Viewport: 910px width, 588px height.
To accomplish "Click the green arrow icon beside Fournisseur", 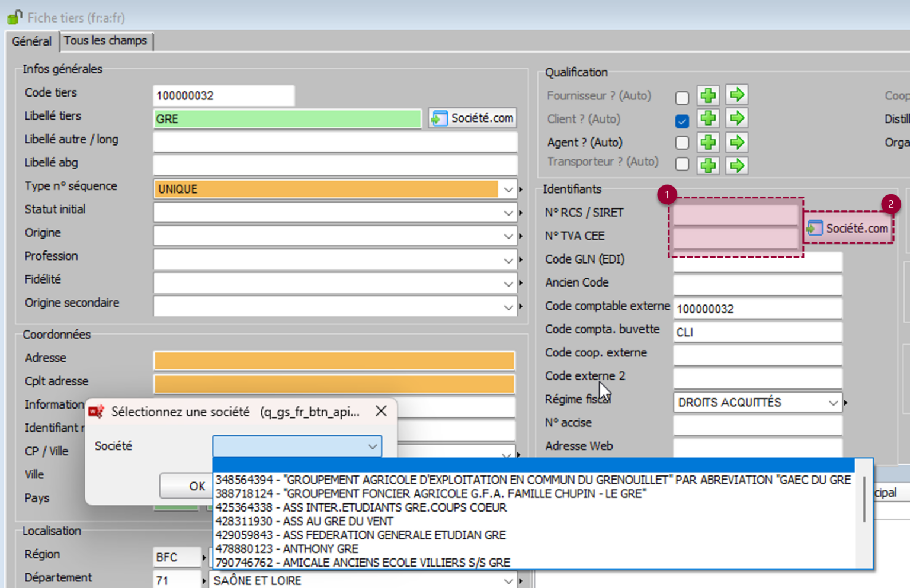I will click(736, 95).
